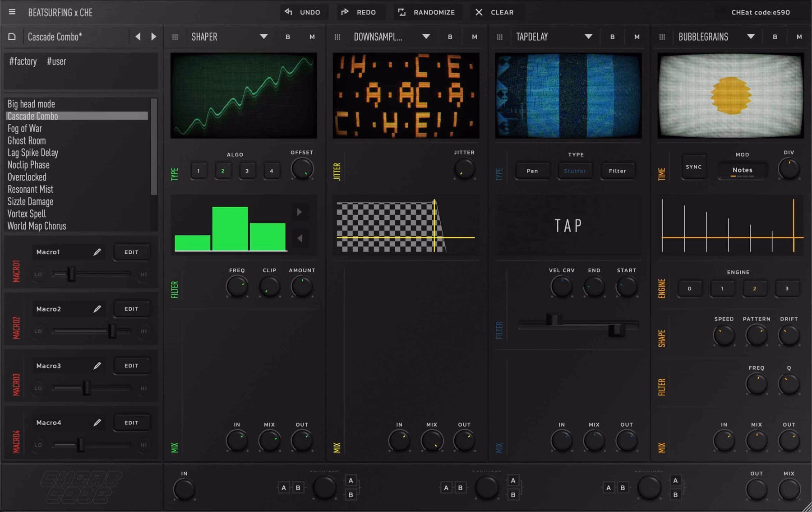Click the Downsampler checkerboard display
This screenshot has width=812, height=512.
click(x=406, y=226)
